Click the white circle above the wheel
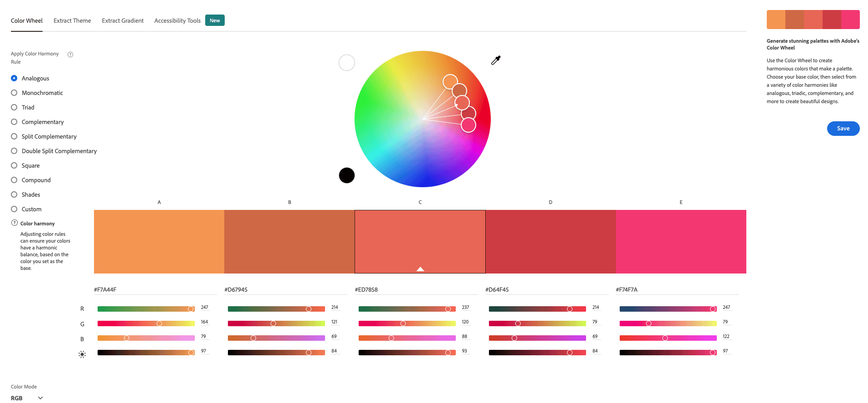 point(346,63)
